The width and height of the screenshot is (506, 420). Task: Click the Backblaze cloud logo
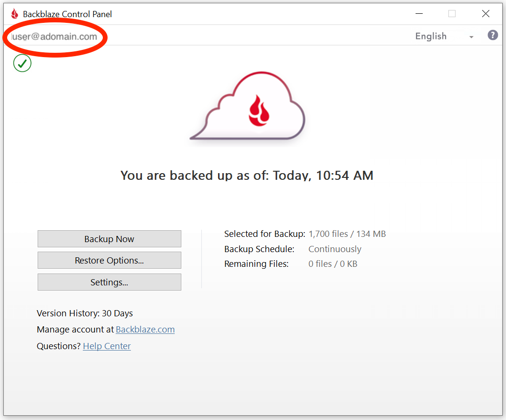coord(248,107)
